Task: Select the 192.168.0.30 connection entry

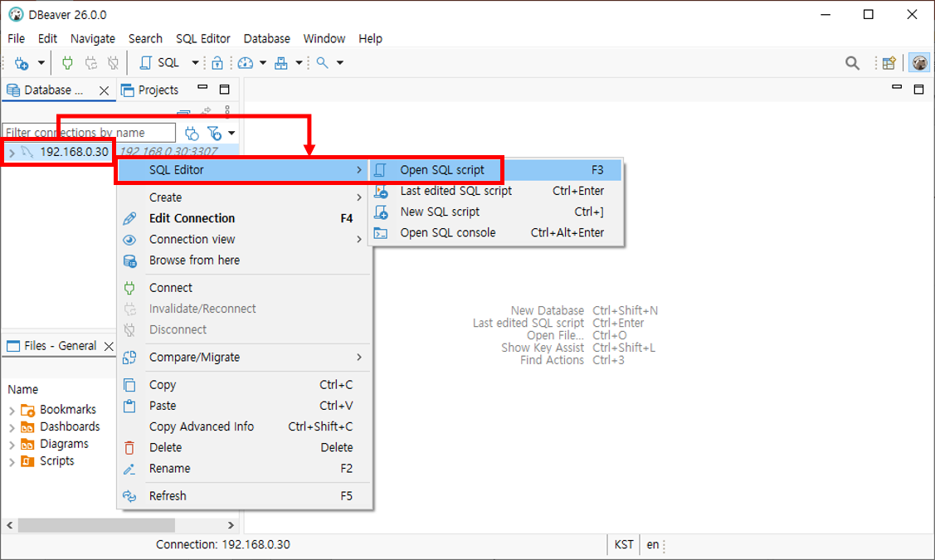Action: (x=74, y=152)
